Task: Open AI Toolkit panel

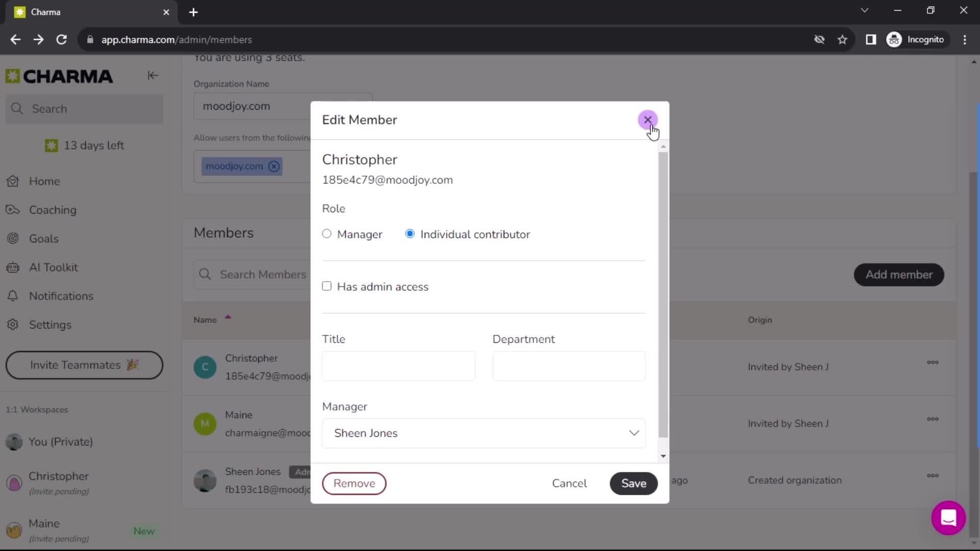Action: [x=54, y=267]
